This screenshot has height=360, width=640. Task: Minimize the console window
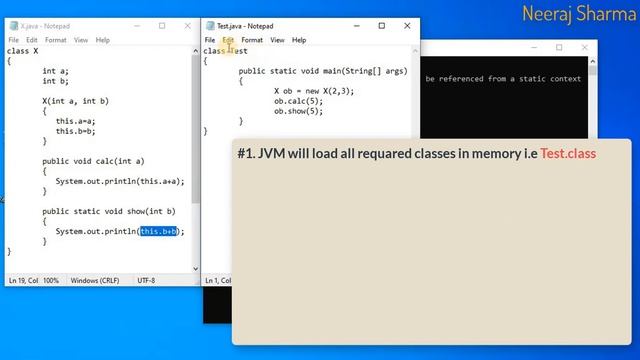(x=534, y=47)
